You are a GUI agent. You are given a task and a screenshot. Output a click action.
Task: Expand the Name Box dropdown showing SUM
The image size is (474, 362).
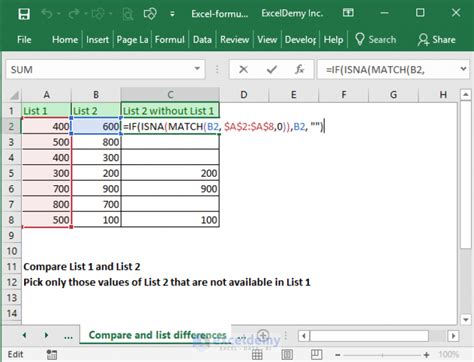(197, 69)
